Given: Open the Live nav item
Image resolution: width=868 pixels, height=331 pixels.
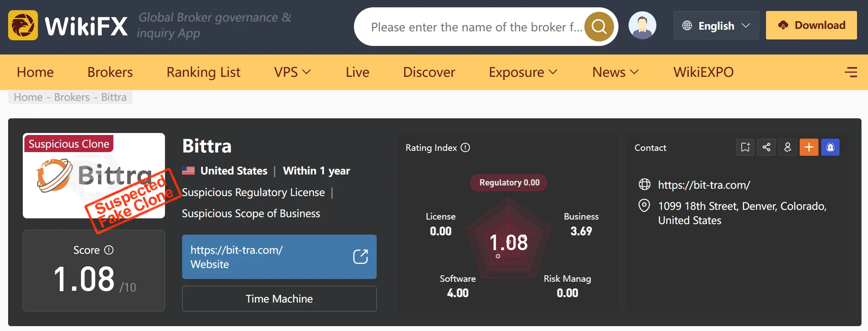Looking at the screenshot, I should (x=358, y=72).
